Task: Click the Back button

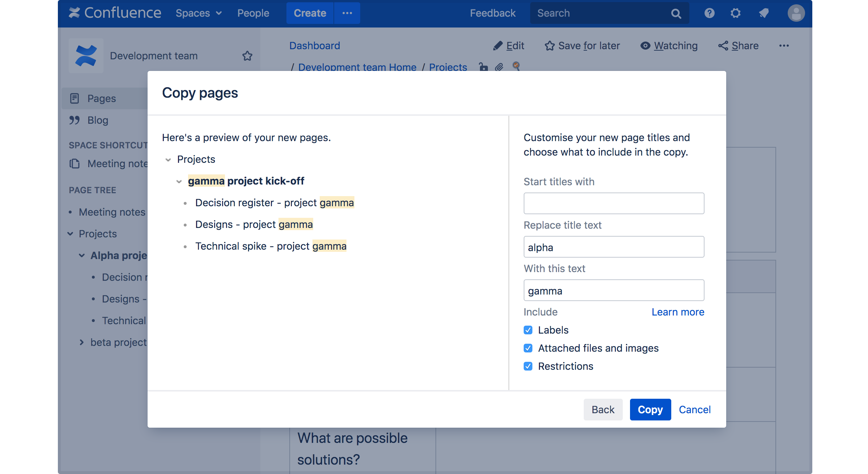Action: [603, 410]
